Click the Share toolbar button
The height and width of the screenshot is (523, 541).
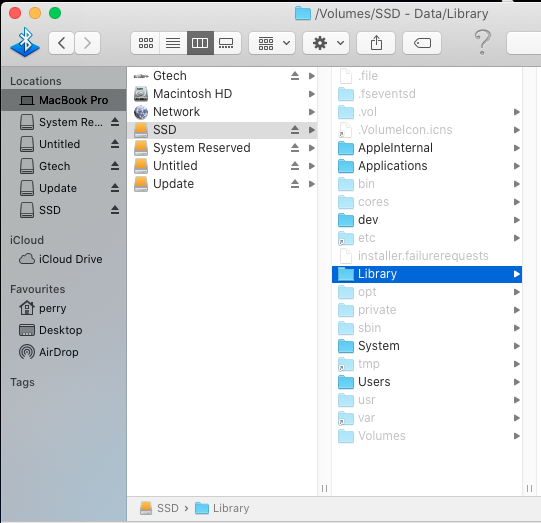click(x=376, y=43)
